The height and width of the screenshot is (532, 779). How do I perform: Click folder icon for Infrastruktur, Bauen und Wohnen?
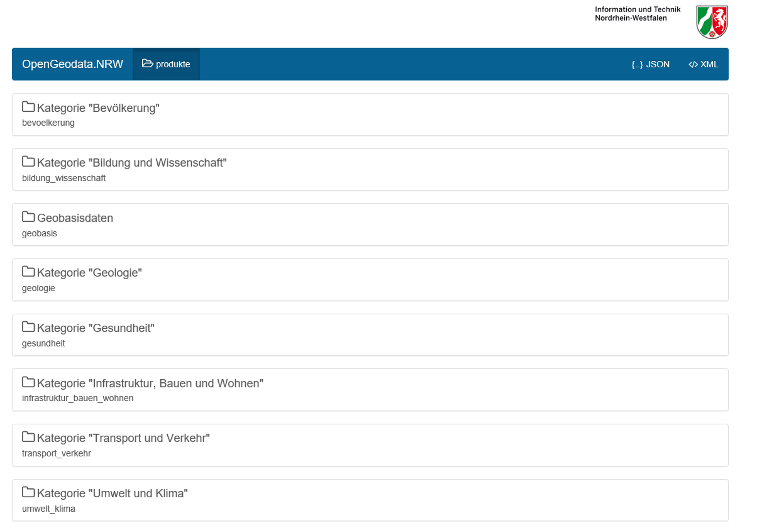click(x=28, y=382)
